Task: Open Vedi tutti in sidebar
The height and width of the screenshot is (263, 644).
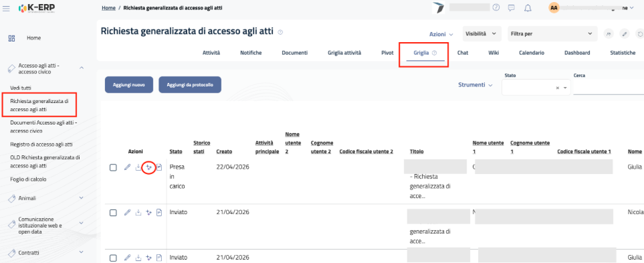Action: click(21, 88)
